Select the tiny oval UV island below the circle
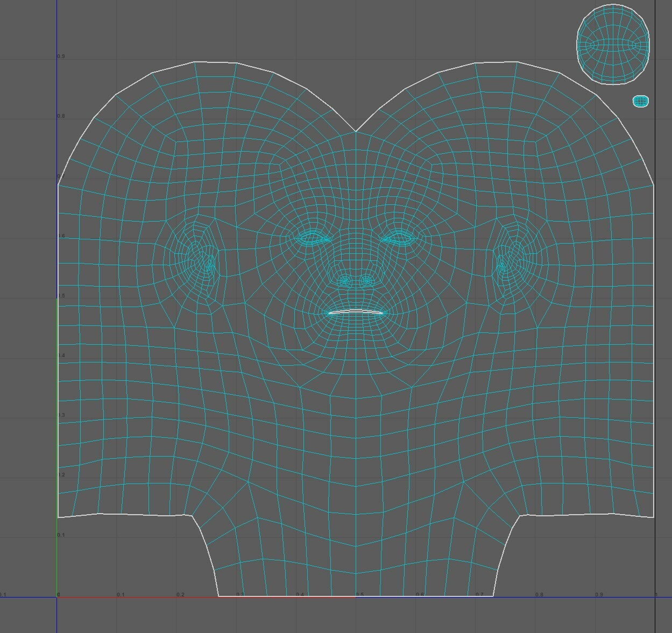672x633 pixels. (641, 101)
